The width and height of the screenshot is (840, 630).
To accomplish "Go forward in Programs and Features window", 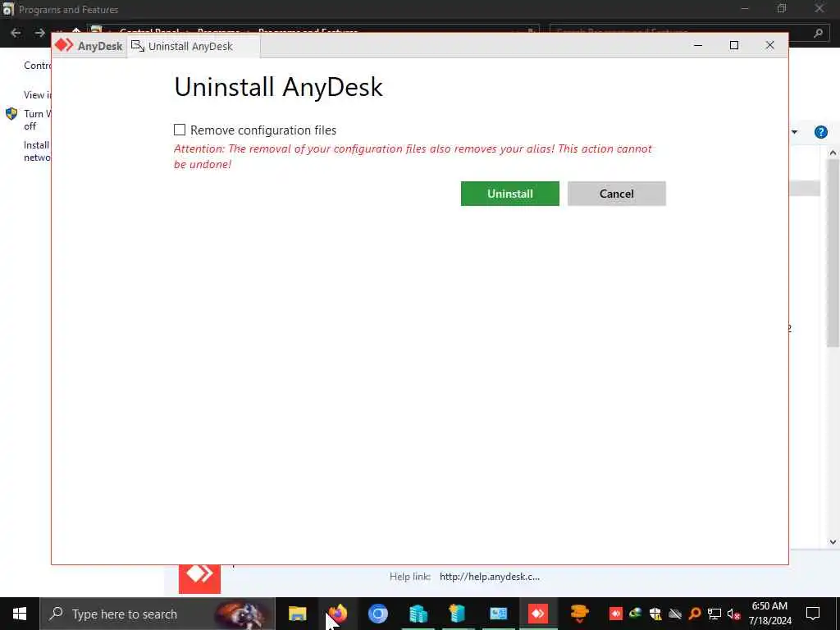I will tap(39, 33).
